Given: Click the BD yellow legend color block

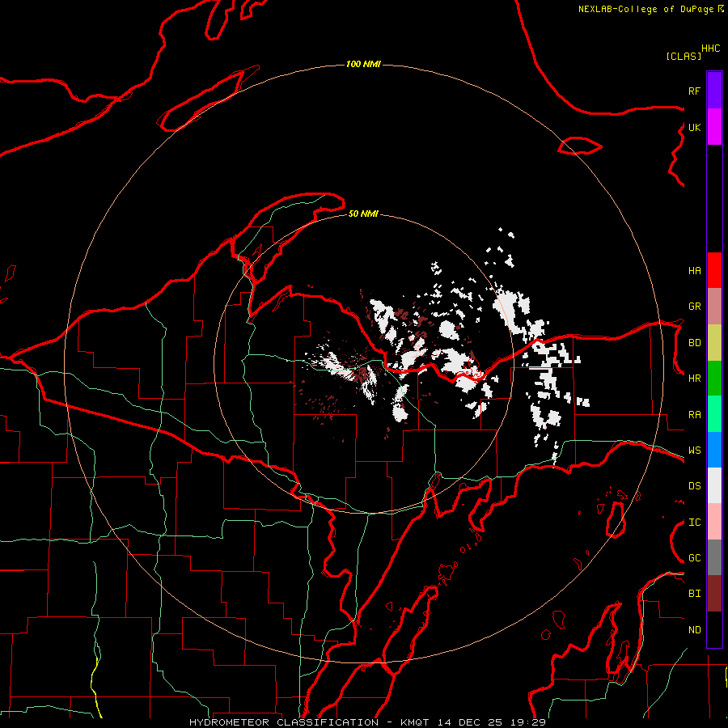Looking at the screenshot, I should [x=714, y=343].
